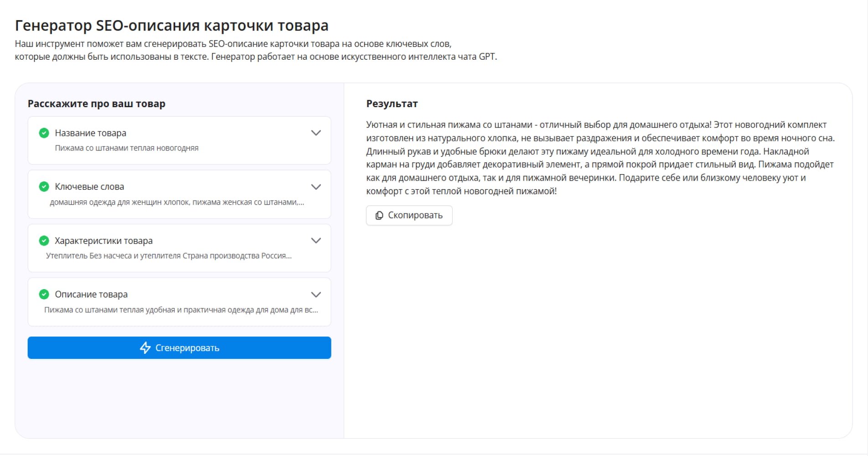868x456 pixels.
Task: Click the green checkmark beside Ключевые слова
Action: 44,187
